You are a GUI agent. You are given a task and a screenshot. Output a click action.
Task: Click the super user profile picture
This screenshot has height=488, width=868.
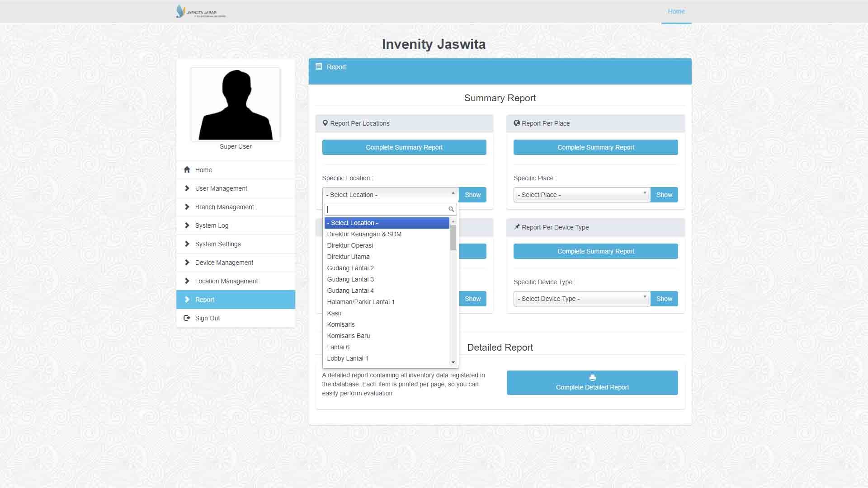(x=236, y=105)
